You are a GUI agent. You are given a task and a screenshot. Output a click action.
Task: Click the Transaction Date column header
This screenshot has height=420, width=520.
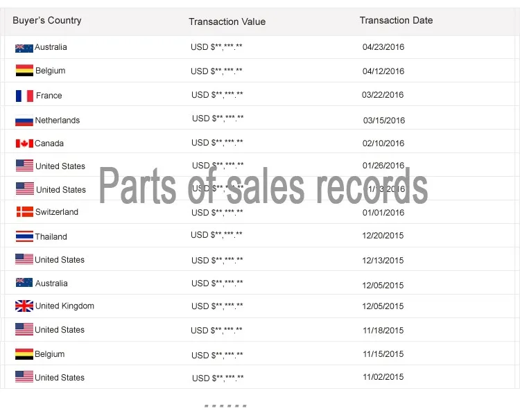[x=397, y=20]
